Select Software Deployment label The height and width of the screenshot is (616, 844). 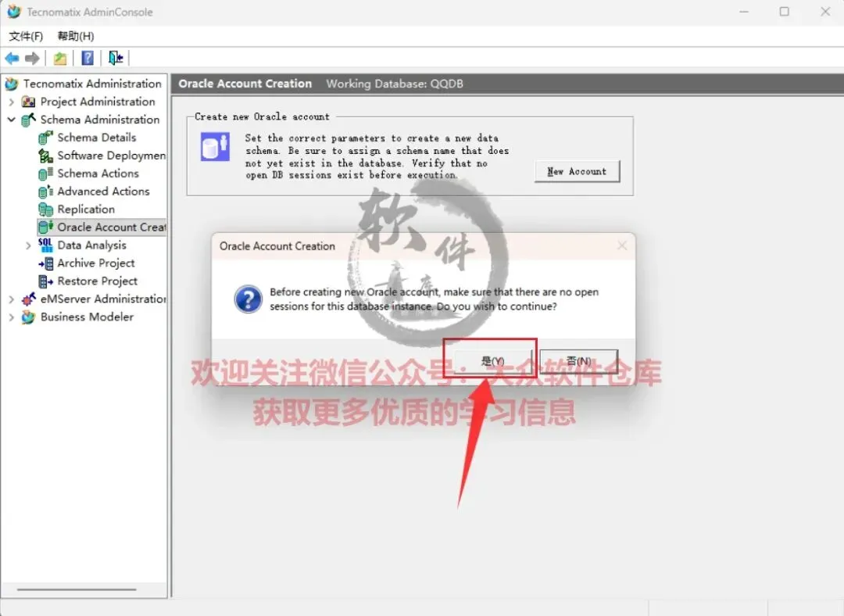coord(112,156)
